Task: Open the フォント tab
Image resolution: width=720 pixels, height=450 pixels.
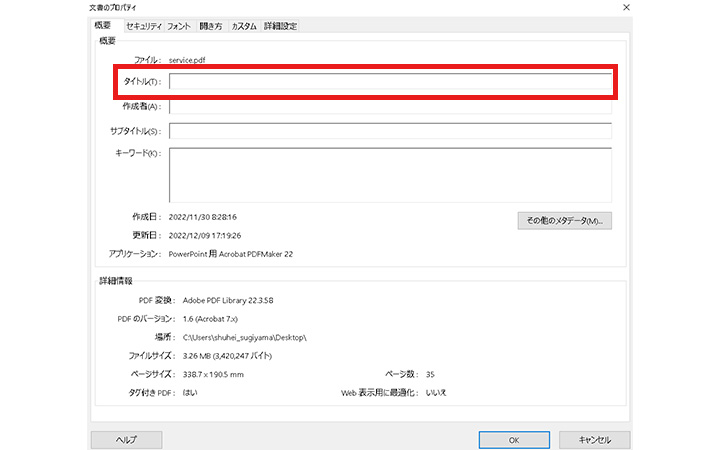Action: pyautogui.click(x=179, y=26)
